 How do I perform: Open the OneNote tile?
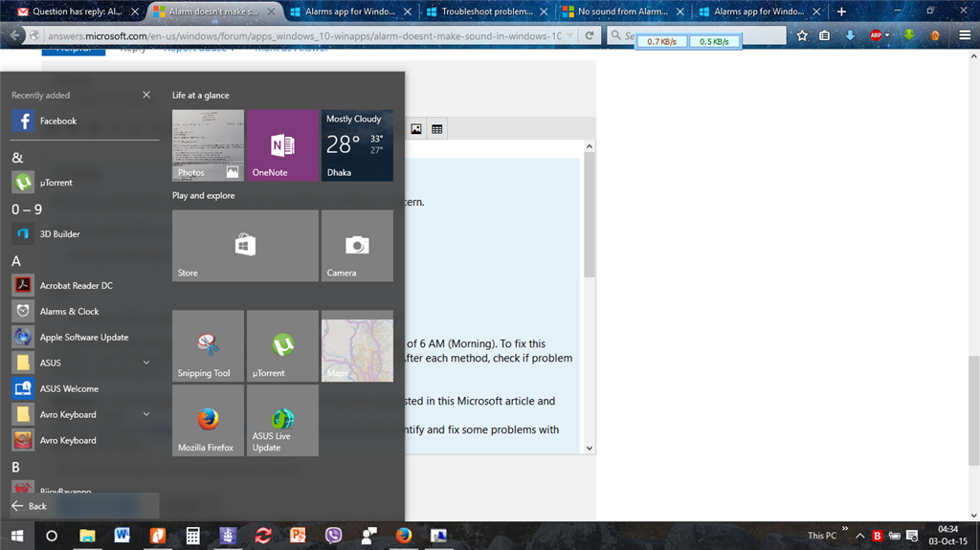point(282,145)
